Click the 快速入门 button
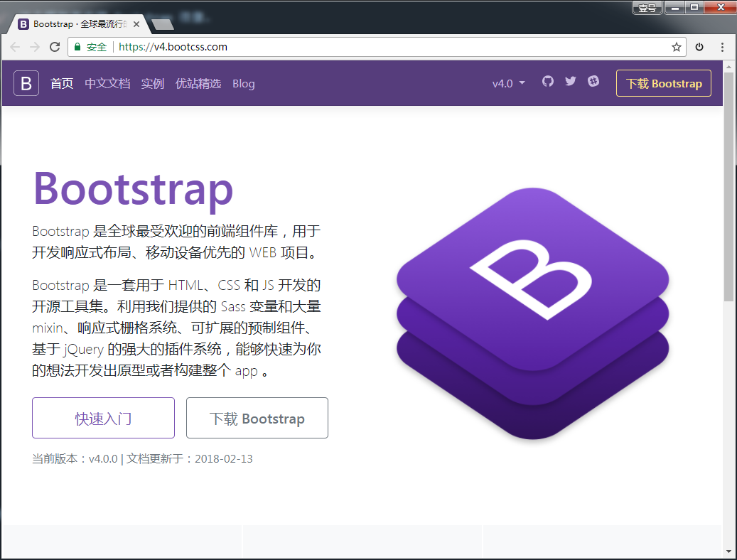The image size is (737, 560). click(x=103, y=418)
